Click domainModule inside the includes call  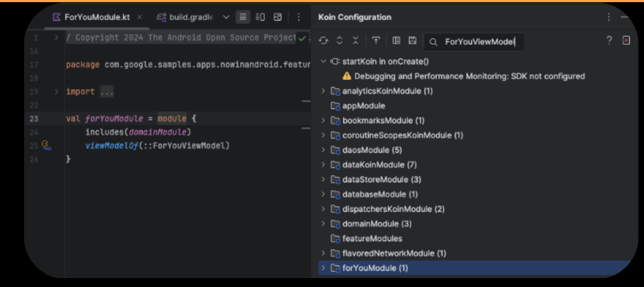(x=158, y=132)
